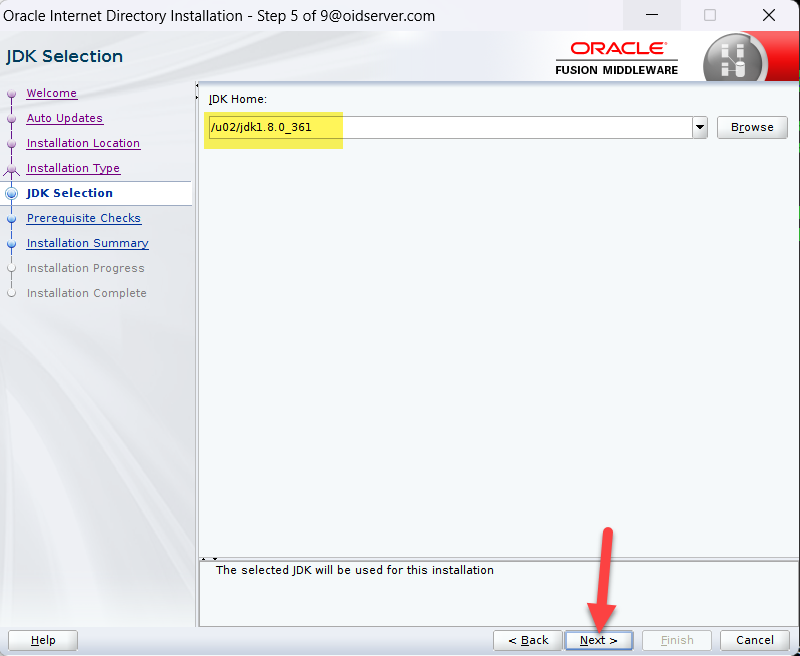Click the Oracle Fusion Middleware logo
The width and height of the screenshot is (800, 656).
[617, 58]
